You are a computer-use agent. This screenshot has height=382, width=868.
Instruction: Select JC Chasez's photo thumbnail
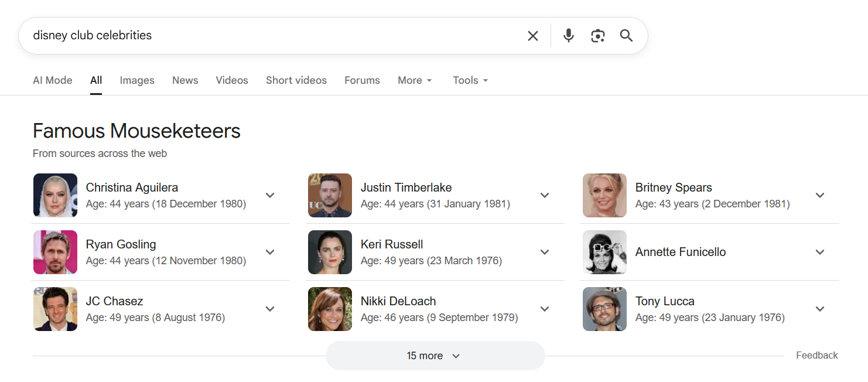click(55, 309)
